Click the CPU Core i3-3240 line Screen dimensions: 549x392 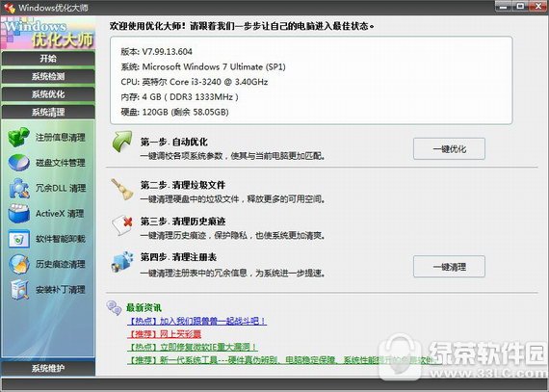click(x=195, y=82)
